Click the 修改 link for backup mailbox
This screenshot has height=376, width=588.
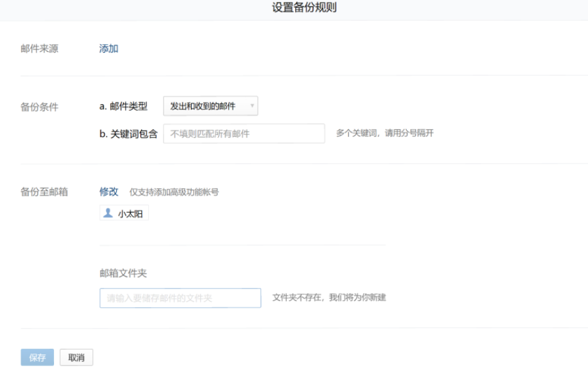pyautogui.click(x=109, y=192)
